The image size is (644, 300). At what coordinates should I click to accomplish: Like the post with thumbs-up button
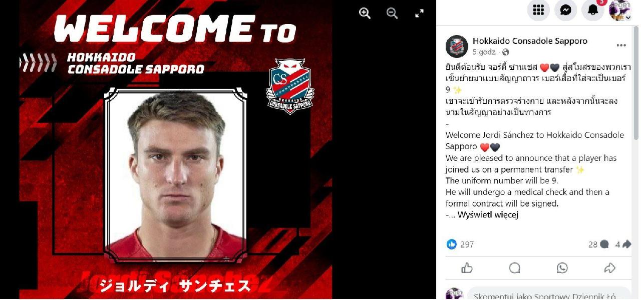pyautogui.click(x=467, y=268)
